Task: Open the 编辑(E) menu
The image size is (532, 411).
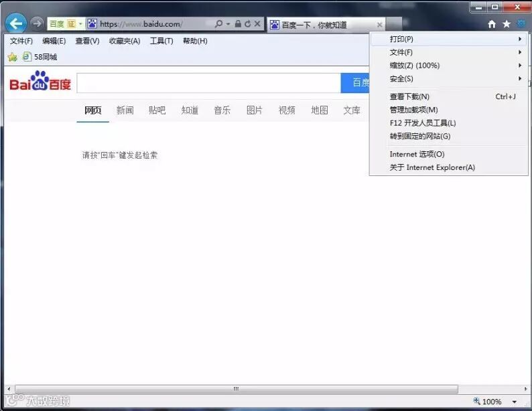Action: point(54,41)
